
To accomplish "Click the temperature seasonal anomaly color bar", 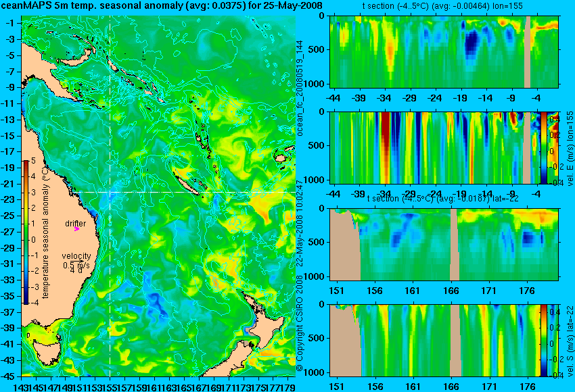I will point(26,232).
